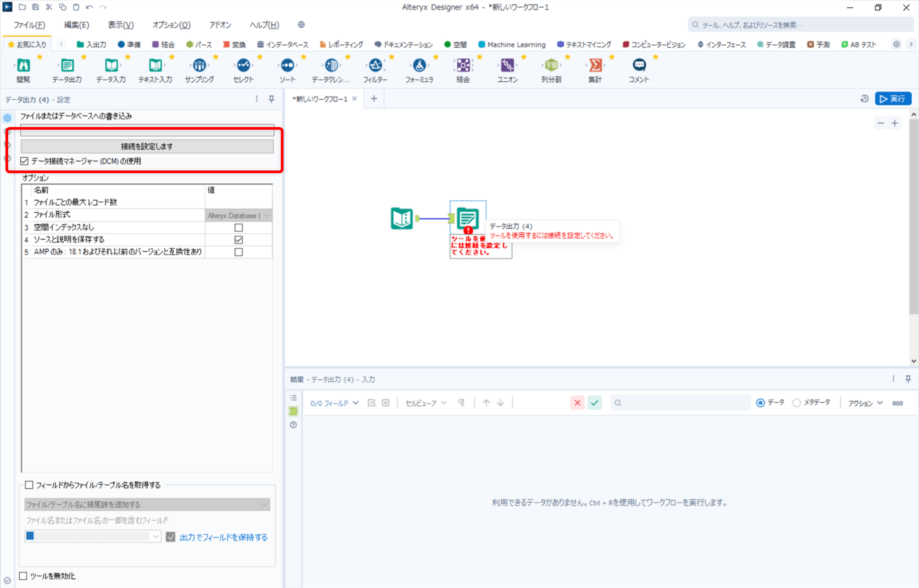Screen dimensions: 919x588
Task: Pin the configuration panel
Action: (x=272, y=99)
